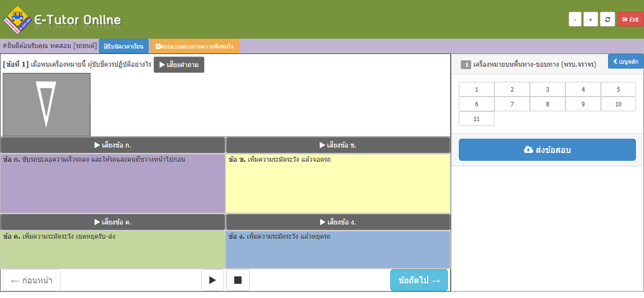Select blue answer ข้อ ง.
Viewport: 644px width, 298px height.
(x=338, y=250)
